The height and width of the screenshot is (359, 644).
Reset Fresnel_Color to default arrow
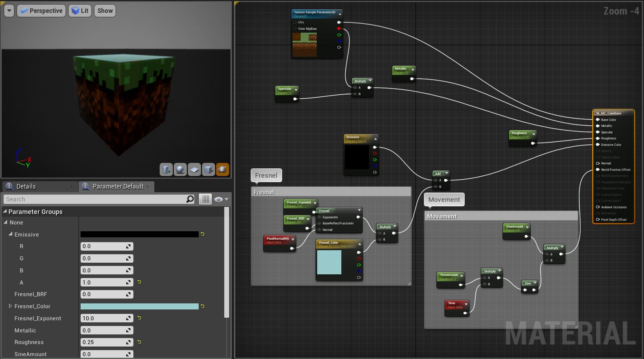pos(203,306)
